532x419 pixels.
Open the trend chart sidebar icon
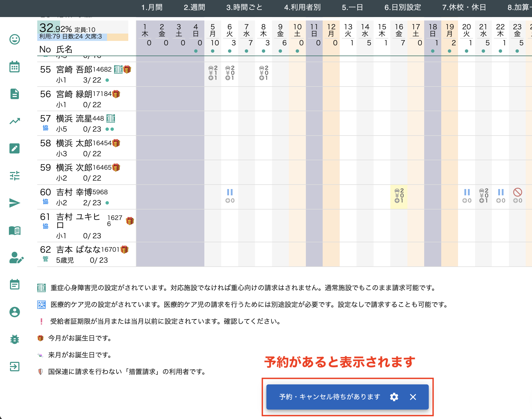click(15, 121)
